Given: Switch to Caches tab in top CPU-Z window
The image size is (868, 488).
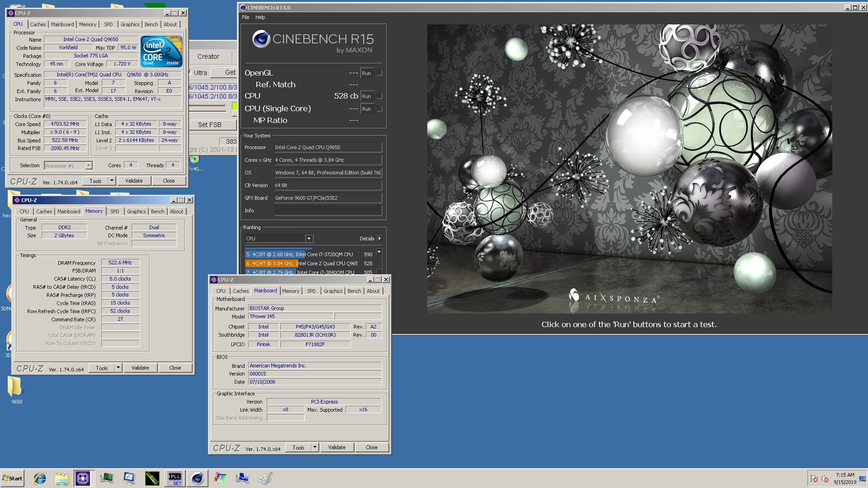Looking at the screenshot, I should tap(38, 24).
